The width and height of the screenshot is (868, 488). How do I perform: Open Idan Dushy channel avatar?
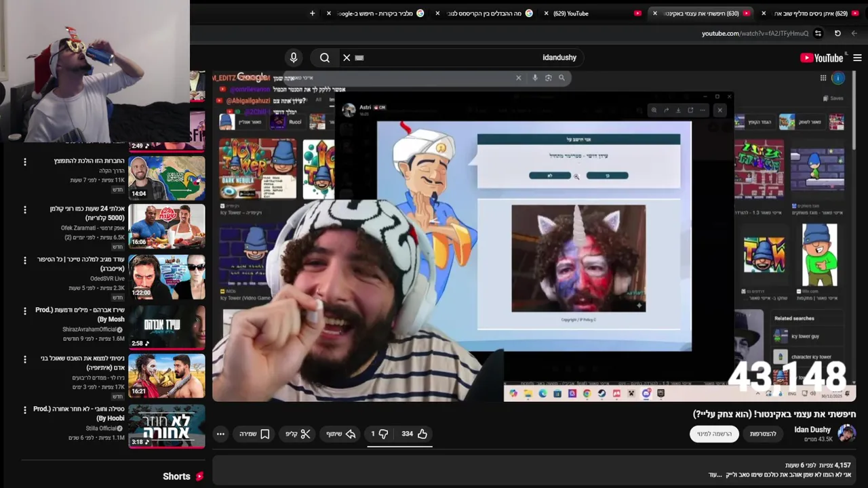[x=846, y=434]
